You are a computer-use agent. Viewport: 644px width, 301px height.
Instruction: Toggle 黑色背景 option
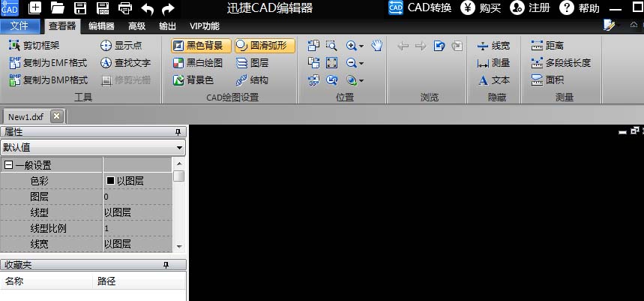[201, 46]
